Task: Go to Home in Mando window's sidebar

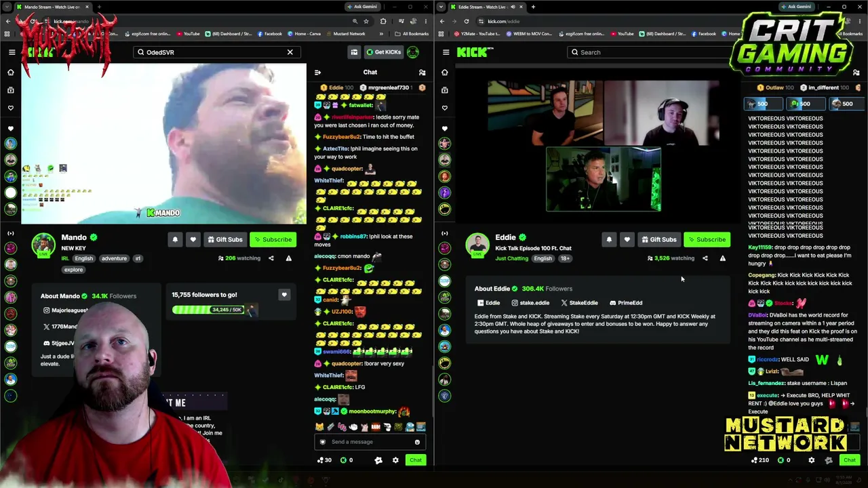Action: pyautogui.click(x=11, y=73)
